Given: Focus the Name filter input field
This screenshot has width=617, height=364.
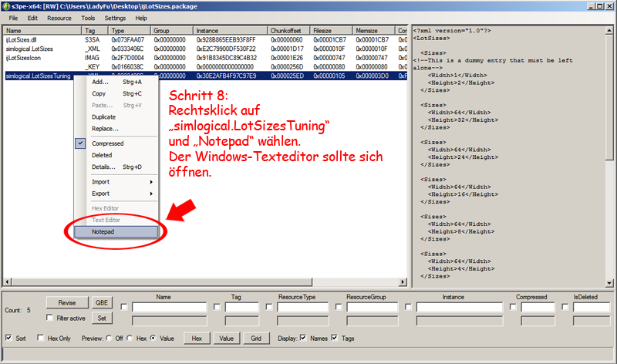Looking at the screenshot, I should 169,307.
